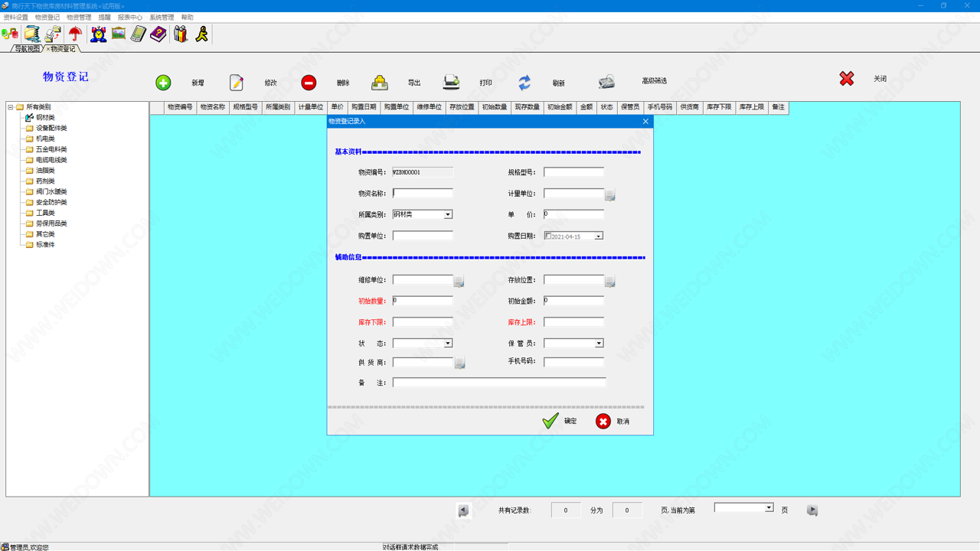
Task: Click the 物资名称 input field
Action: (x=423, y=194)
